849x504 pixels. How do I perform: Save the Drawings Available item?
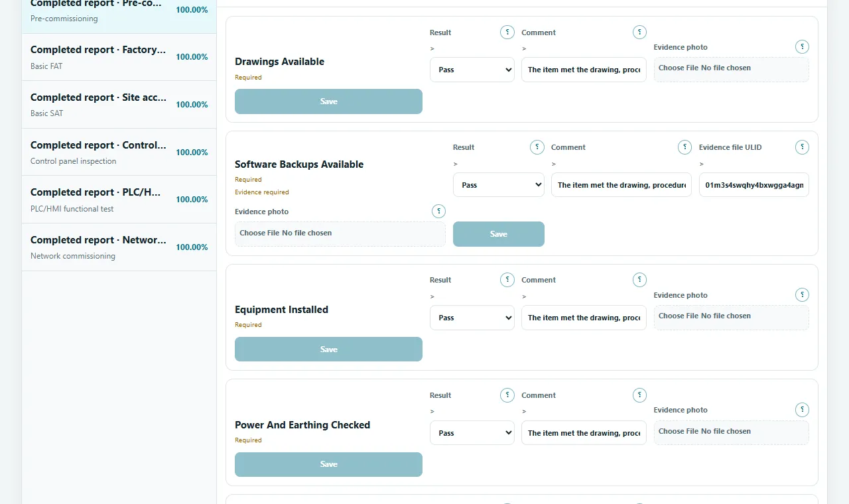pos(328,101)
